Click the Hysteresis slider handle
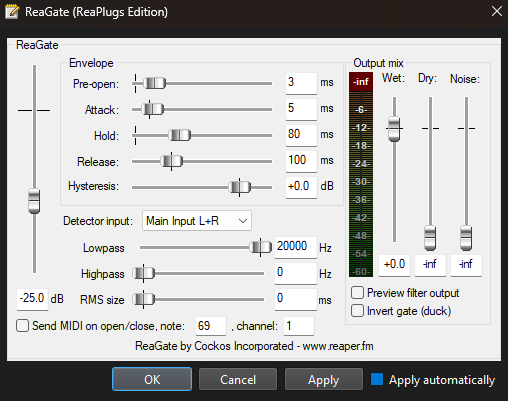 [240, 187]
